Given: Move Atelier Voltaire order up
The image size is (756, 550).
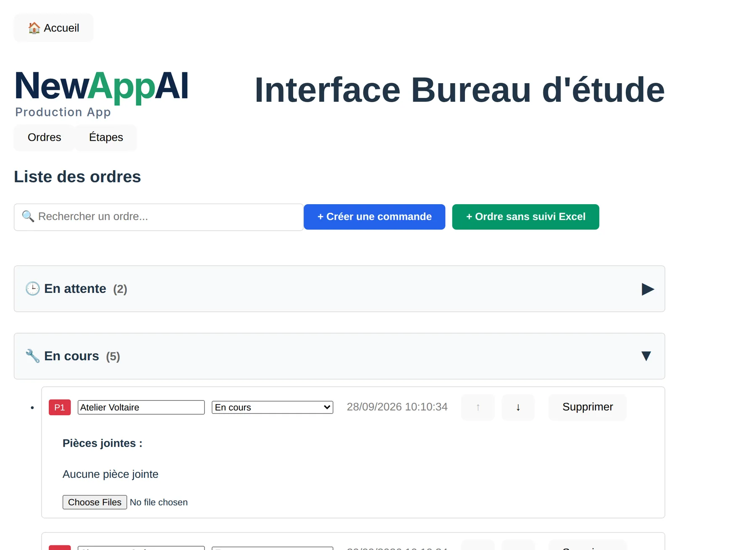Looking at the screenshot, I should coord(478,407).
